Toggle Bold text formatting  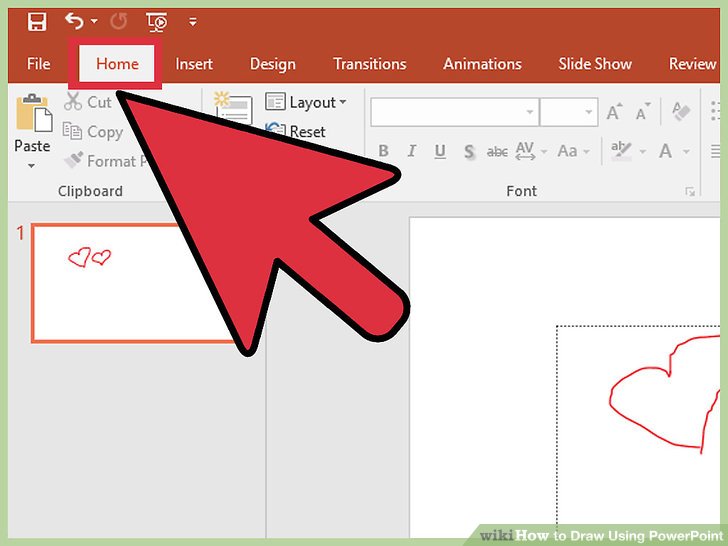[383, 152]
